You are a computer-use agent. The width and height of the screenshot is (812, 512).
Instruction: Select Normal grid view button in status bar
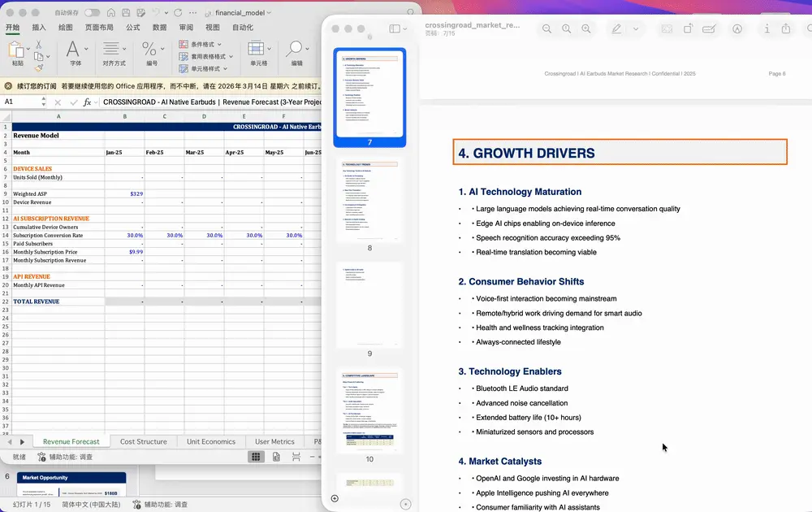point(256,457)
